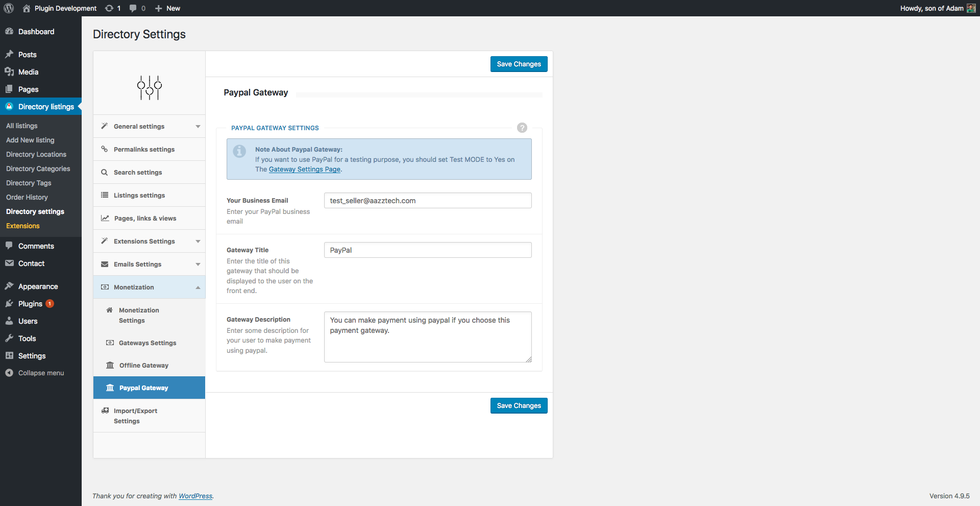Click the Your Business Email input field
This screenshot has height=506, width=980.
(427, 201)
